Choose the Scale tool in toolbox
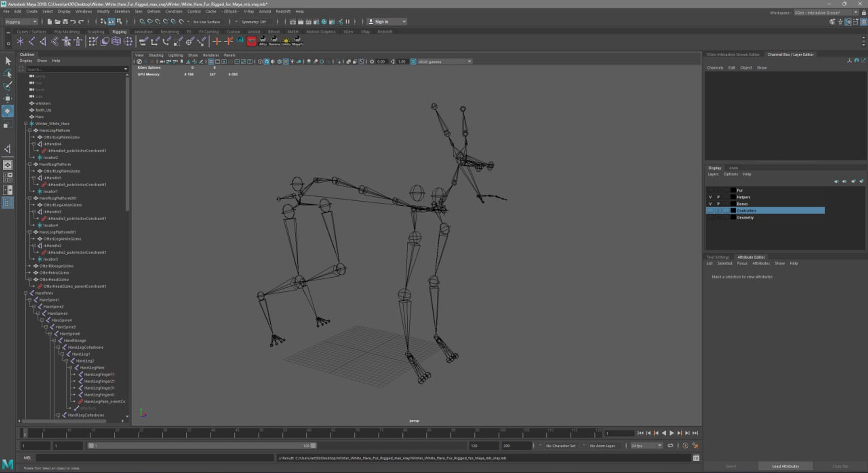868x473 pixels. click(x=8, y=123)
